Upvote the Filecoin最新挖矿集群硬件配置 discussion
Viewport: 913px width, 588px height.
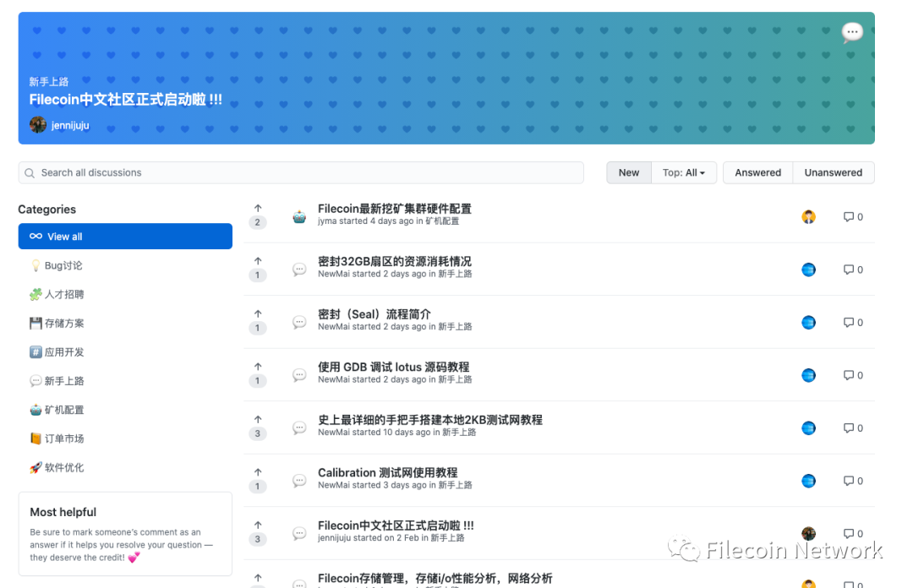257,210
